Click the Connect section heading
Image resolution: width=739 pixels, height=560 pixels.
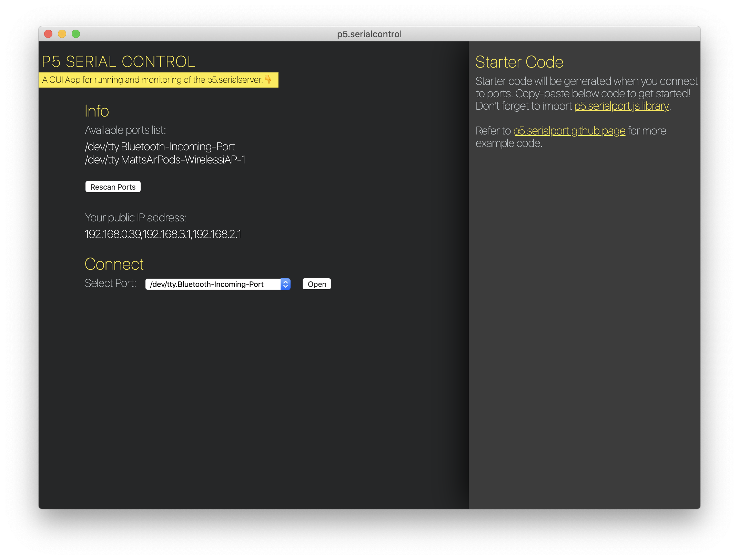[114, 264]
